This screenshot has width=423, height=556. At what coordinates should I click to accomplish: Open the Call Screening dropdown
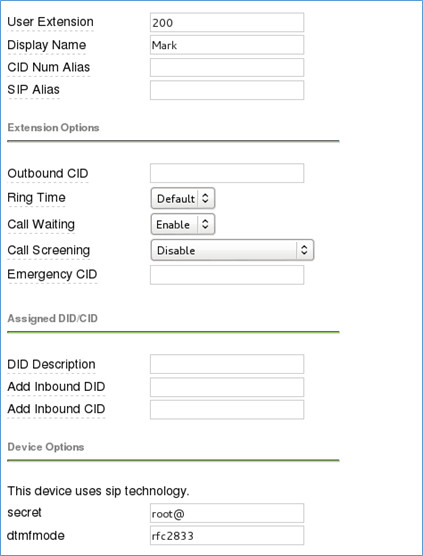tap(232, 250)
